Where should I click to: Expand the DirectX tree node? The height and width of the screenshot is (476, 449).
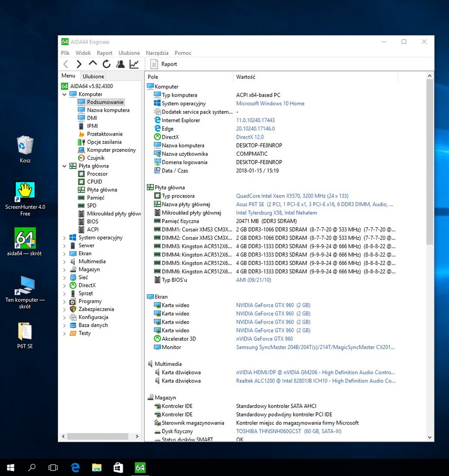pos(64,285)
